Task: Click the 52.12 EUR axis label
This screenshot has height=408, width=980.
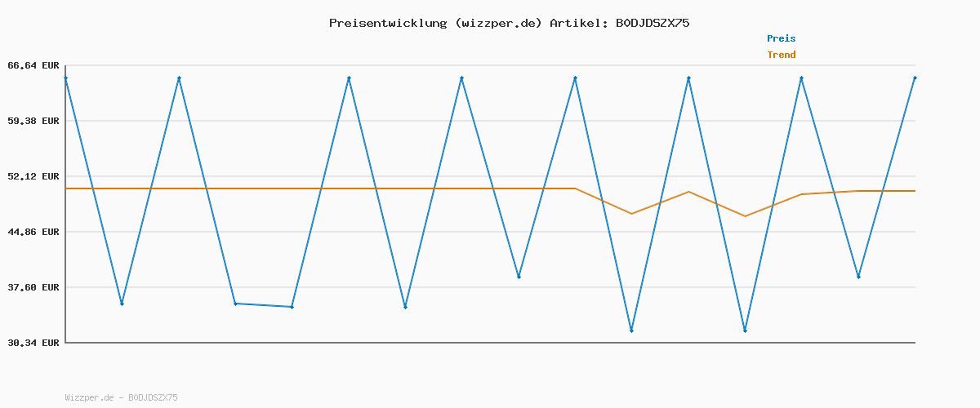Action: tap(33, 176)
